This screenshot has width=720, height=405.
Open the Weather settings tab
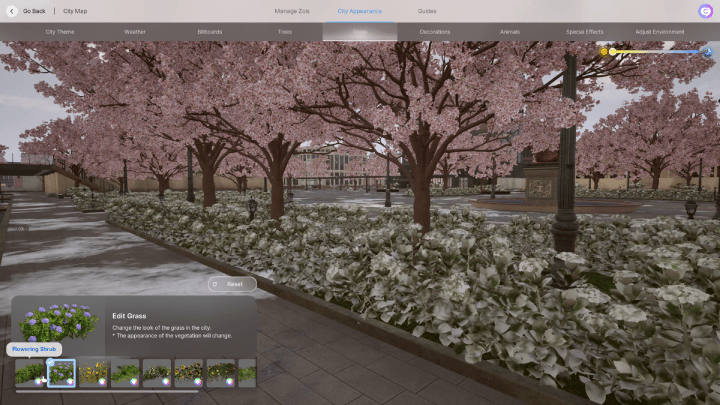coord(135,32)
